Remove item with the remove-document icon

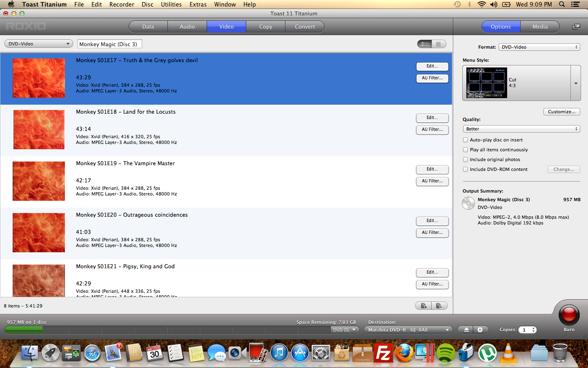[x=439, y=306]
